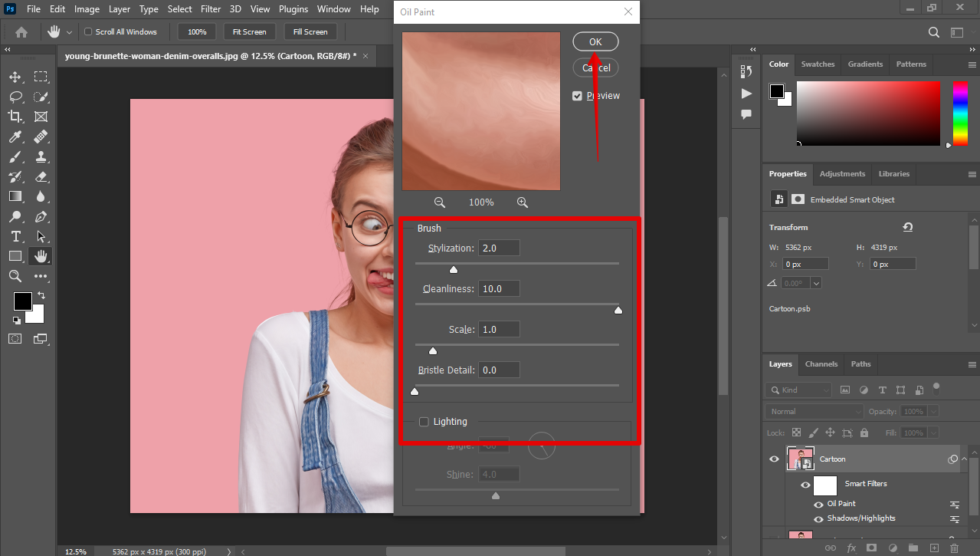Add a layer mask
Image resolution: width=980 pixels, height=556 pixels.
click(x=871, y=548)
